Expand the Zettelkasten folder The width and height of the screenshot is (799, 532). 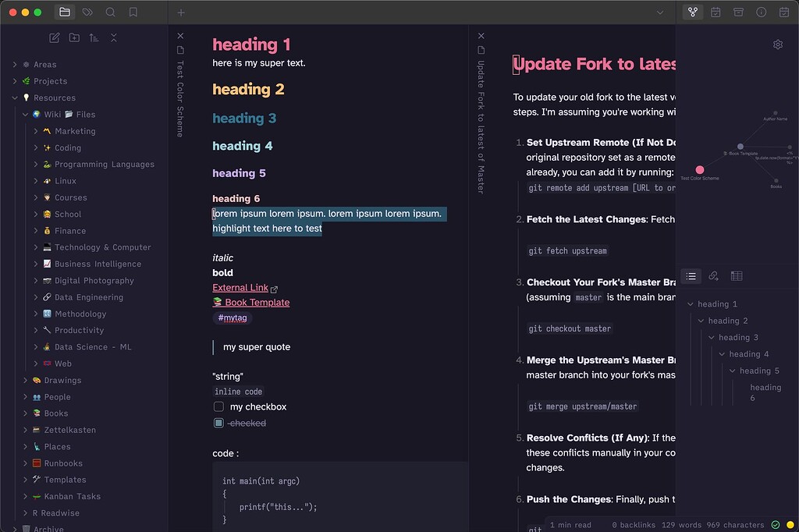click(26, 430)
